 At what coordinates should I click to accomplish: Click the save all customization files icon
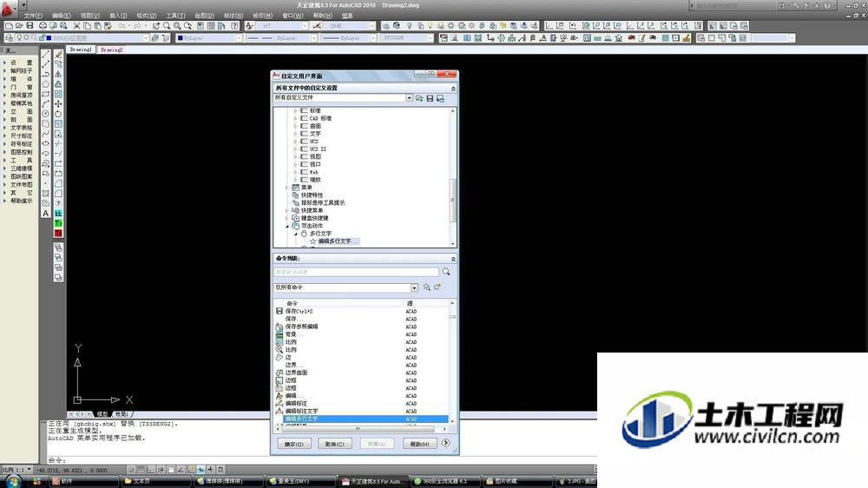tap(440, 98)
